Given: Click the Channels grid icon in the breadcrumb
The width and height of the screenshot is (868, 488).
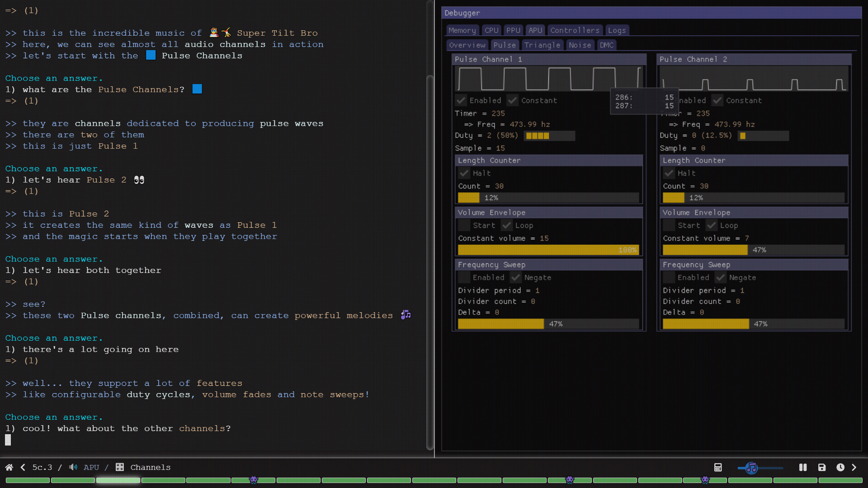Looking at the screenshot, I should point(119,467).
